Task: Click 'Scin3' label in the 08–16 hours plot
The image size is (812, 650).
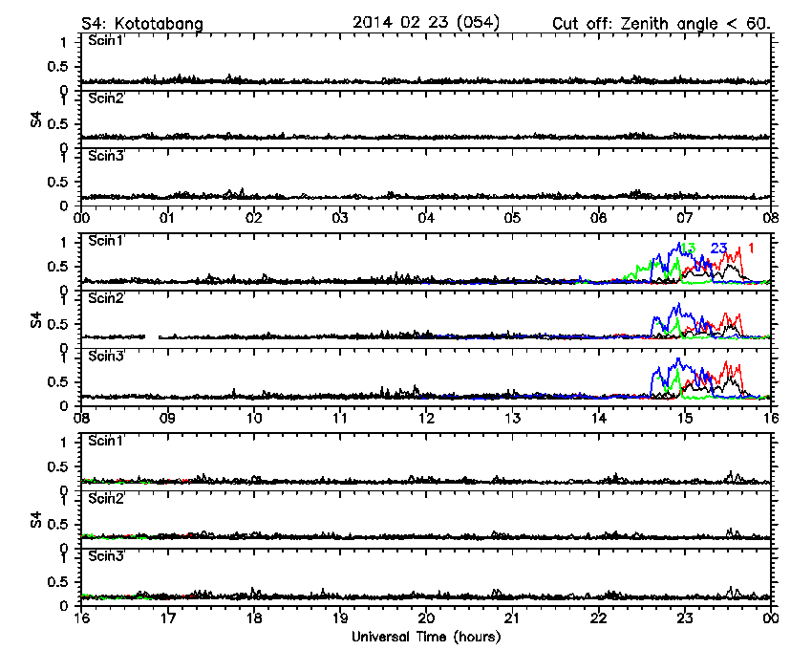Action: 106,357
